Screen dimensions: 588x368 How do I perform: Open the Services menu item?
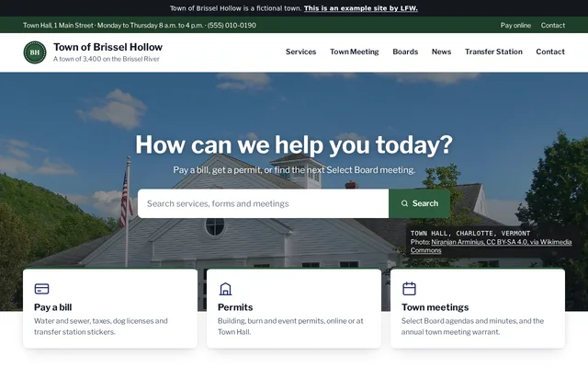pos(300,52)
